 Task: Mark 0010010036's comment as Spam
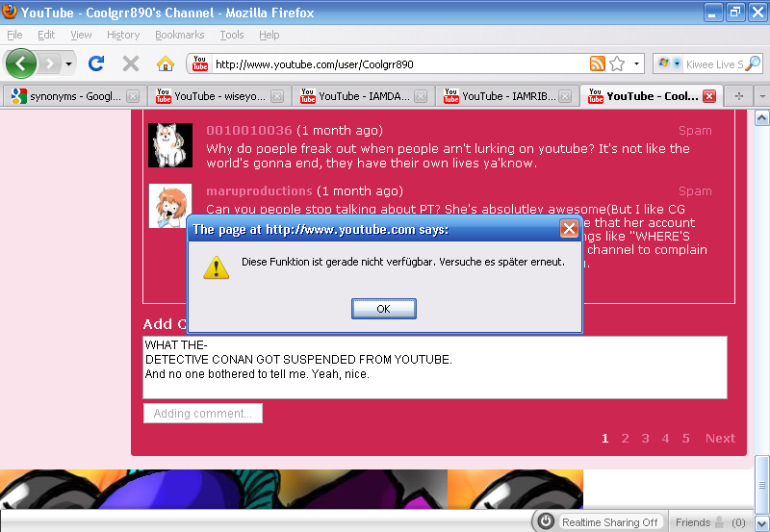click(695, 131)
